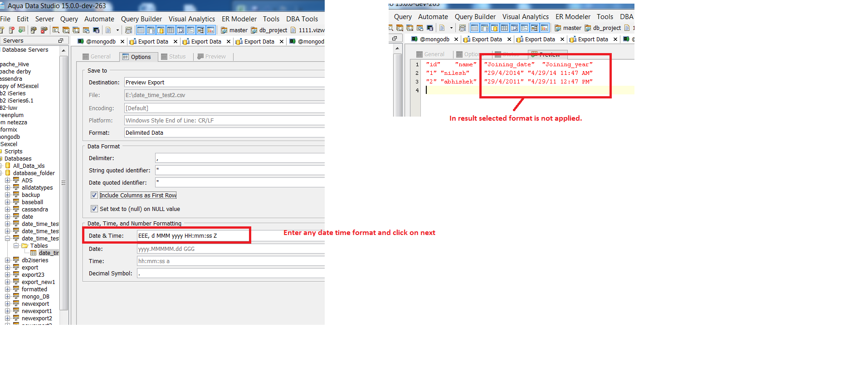Select the formatted schema in tree
The height and width of the screenshot is (377, 868).
pyautogui.click(x=34, y=289)
